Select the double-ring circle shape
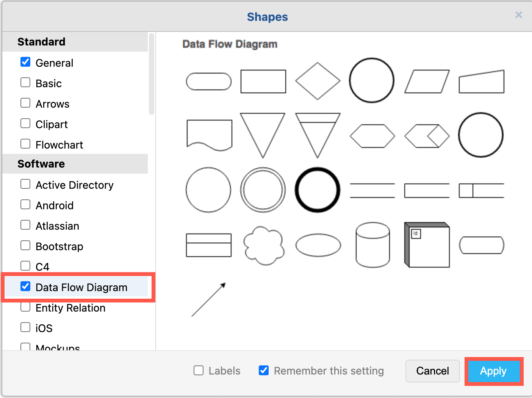This screenshot has width=532, height=398. click(x=263, y=190)
